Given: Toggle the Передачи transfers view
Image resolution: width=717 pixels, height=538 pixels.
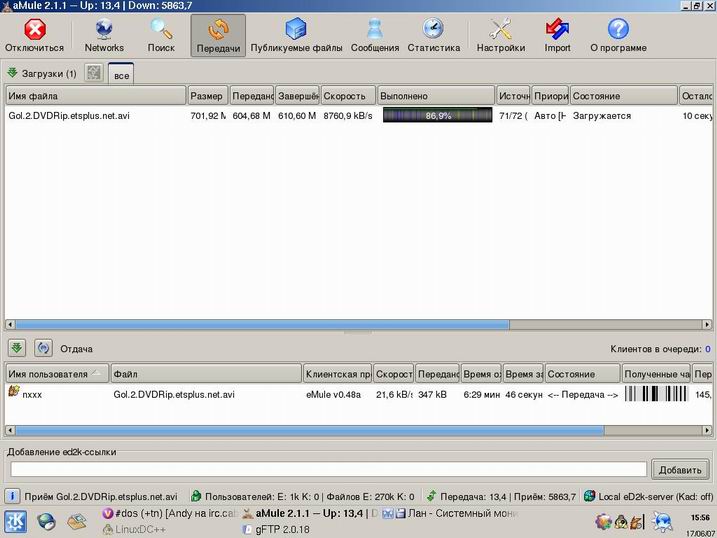Looking at the screenshot, I should [x=218, y=35].
